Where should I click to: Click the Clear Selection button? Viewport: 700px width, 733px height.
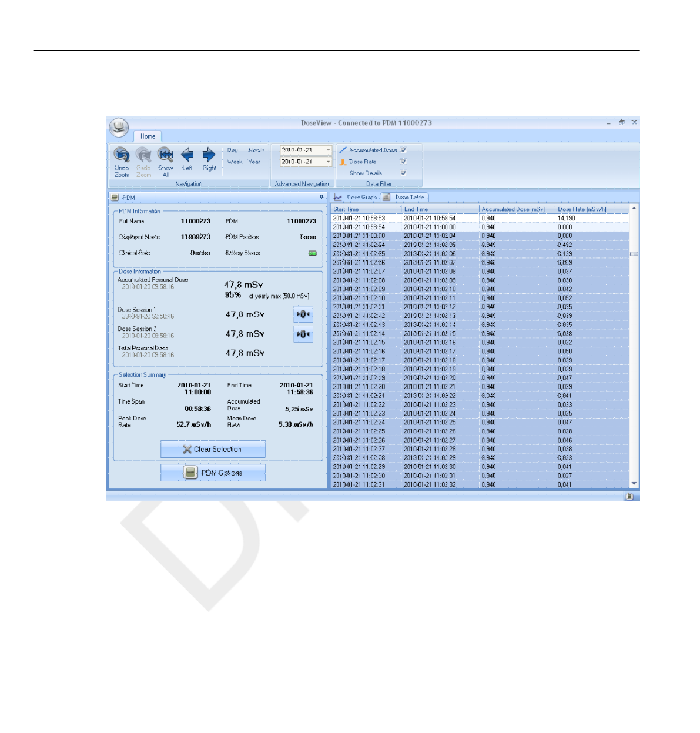213,449
